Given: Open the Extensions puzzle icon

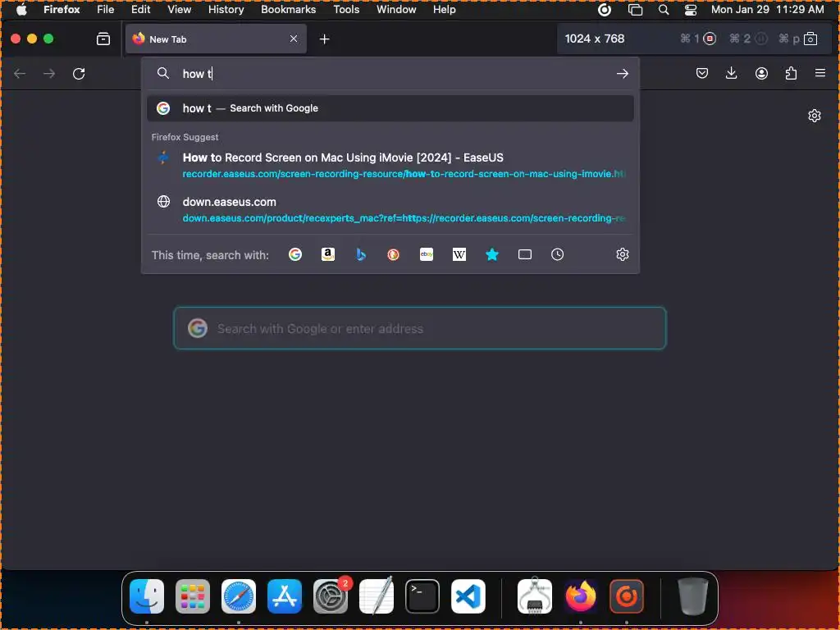Looking at the screenshot, I should pos(791,73).
